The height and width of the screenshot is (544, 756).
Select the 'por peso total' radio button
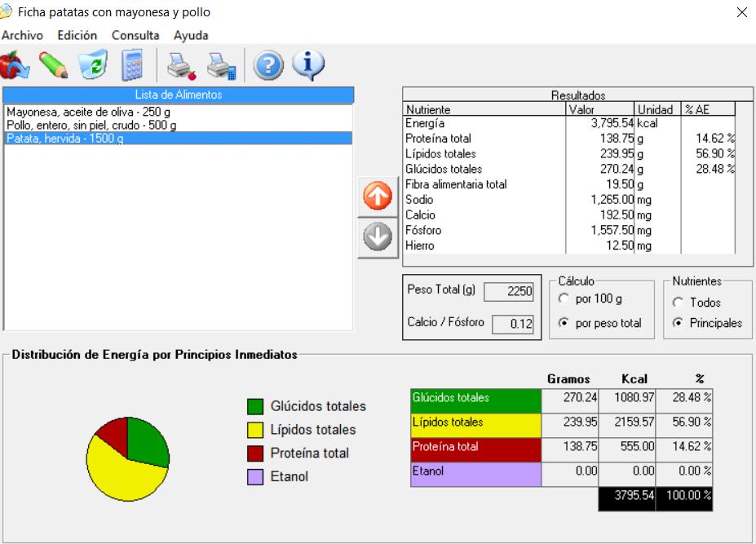pyautogui.click(x=564, y=323)
